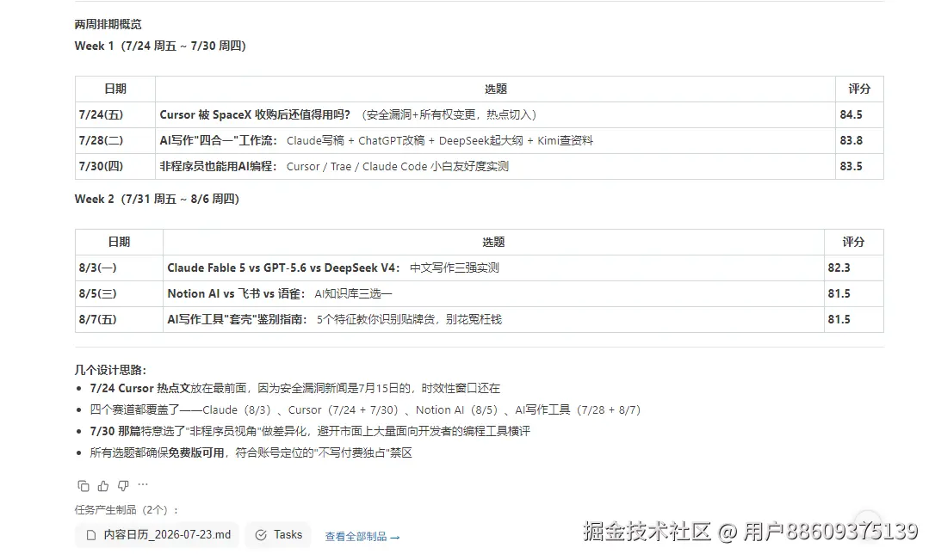Viewport: 935px width, 560px height.
Task: Select the AI写作"四合一"工作流 topic cell
Action: (x=495, y=140)
